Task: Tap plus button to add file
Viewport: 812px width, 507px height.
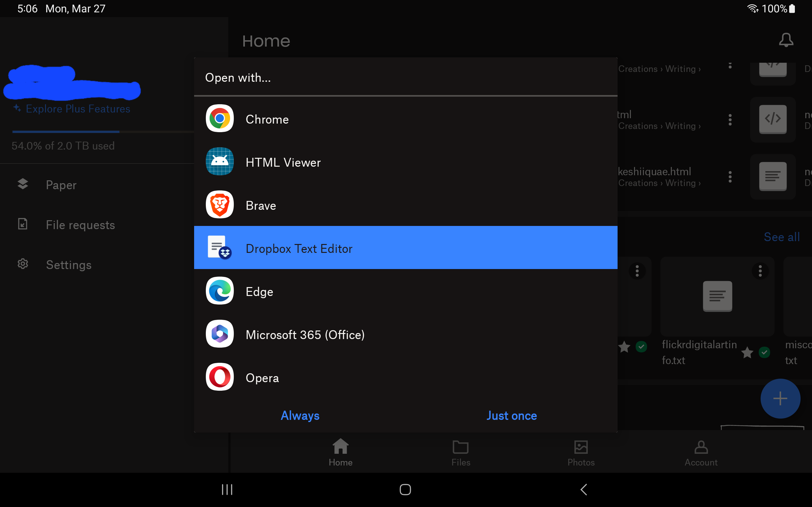Action: (x=780, y=398)
